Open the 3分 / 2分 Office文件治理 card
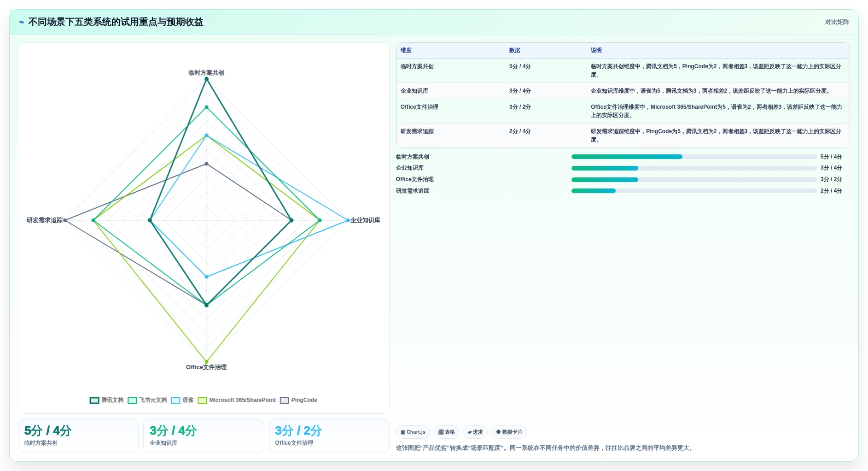The width and height of the screenshot is (868, 471). coord(329,436)
